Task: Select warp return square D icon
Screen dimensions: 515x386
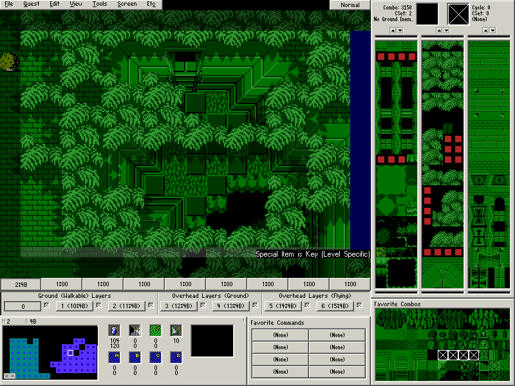Action: coord(176,357)
